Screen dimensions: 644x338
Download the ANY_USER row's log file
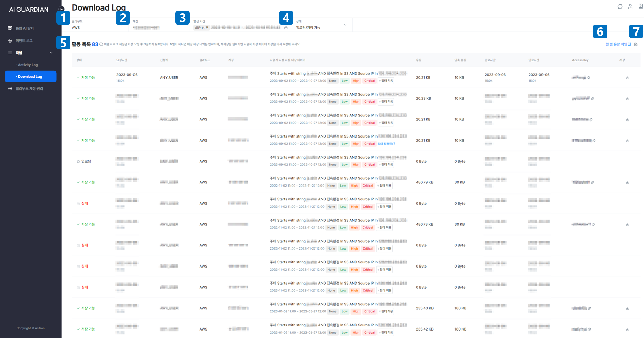tap(628, 78)
